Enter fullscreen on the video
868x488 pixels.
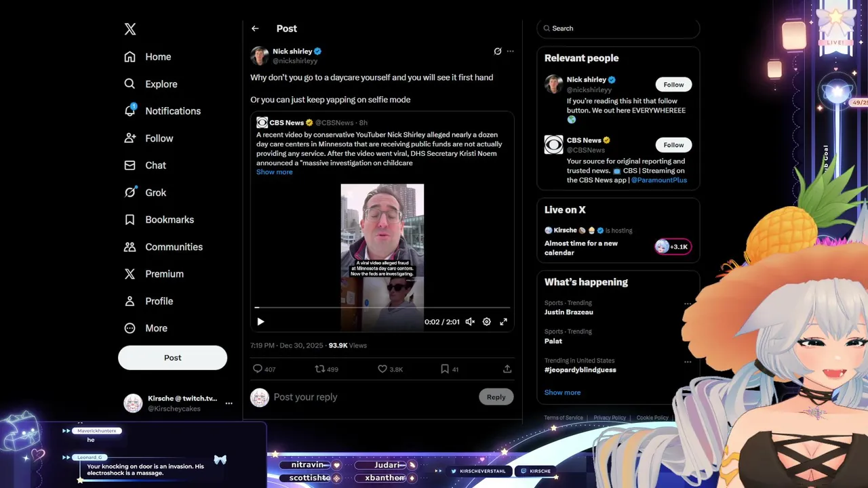coord(503,322)
